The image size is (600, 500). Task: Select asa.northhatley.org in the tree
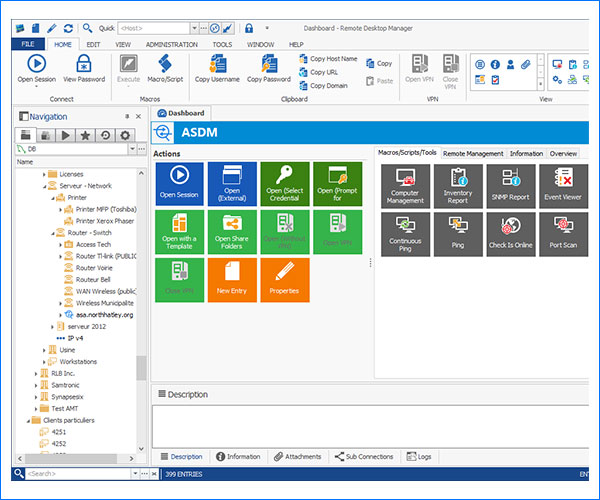point(104,314)
